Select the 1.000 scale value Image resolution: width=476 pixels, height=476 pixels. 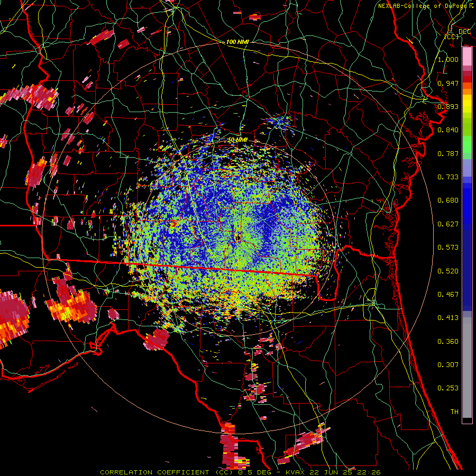point(448,59)
